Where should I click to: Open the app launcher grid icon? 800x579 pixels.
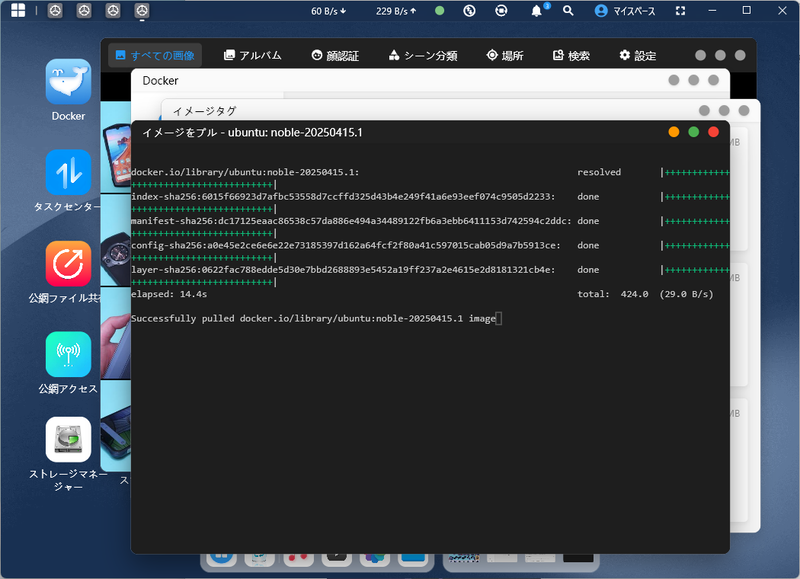(x=17, y=10)
